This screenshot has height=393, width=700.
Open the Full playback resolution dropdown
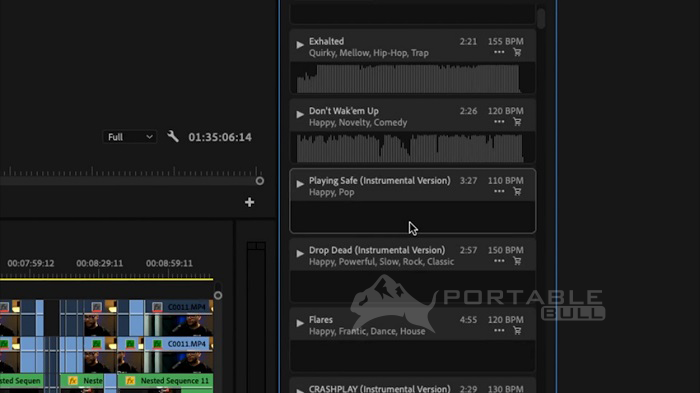pyautogui.click(x=129, y=137)
